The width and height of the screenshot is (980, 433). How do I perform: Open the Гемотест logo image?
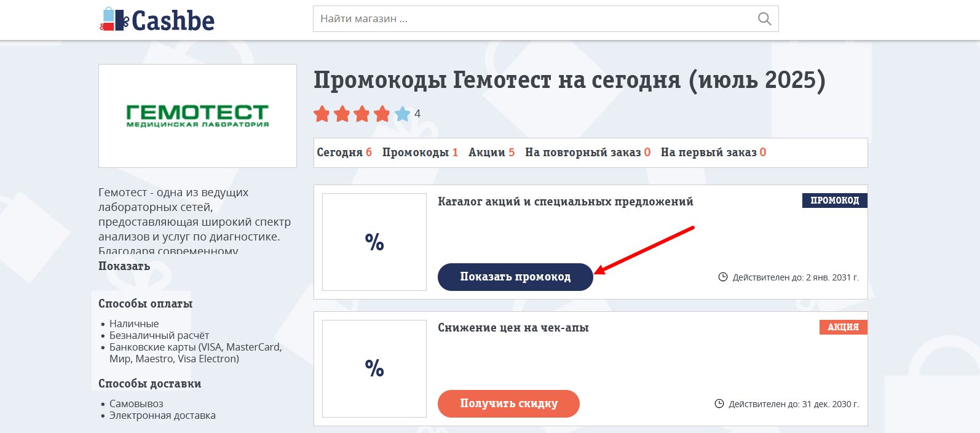coord(197,116)
